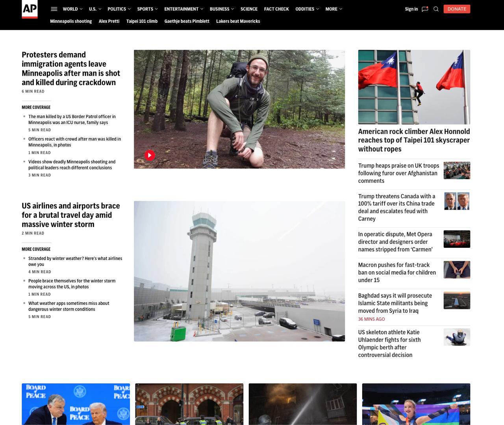
Task: Go to the Science section
Action: click(249, 9)
